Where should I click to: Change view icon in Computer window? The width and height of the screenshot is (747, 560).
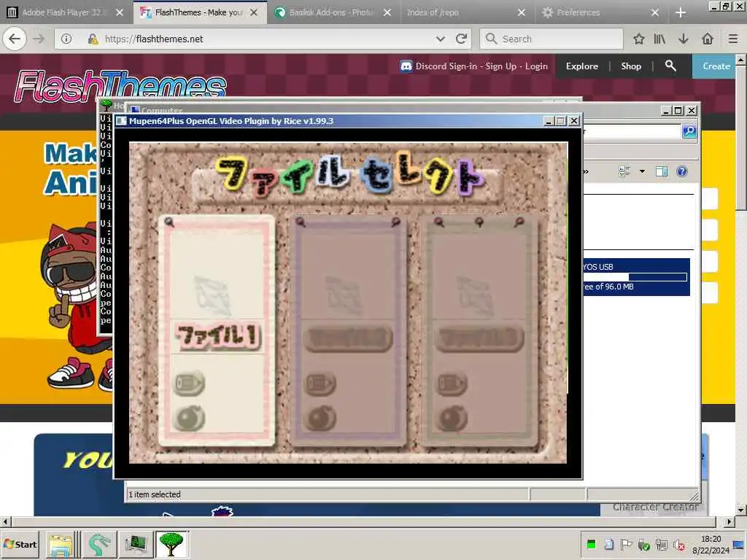(624, 171)
